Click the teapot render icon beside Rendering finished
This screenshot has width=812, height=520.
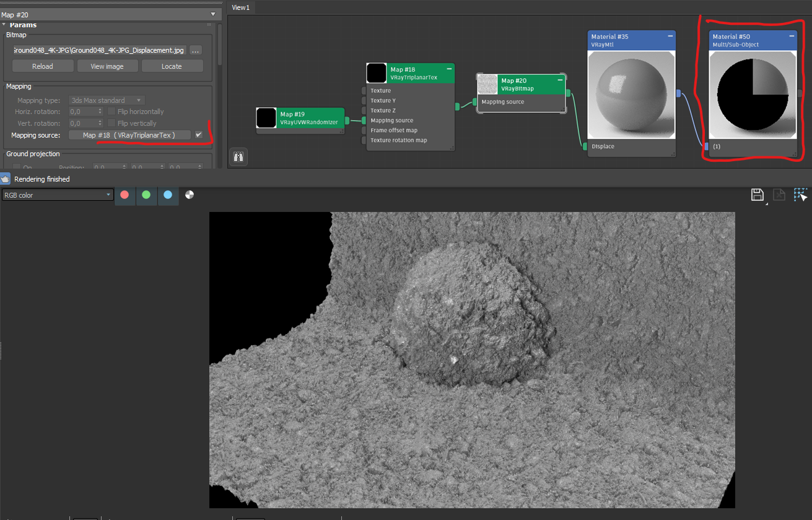[6, 178]
